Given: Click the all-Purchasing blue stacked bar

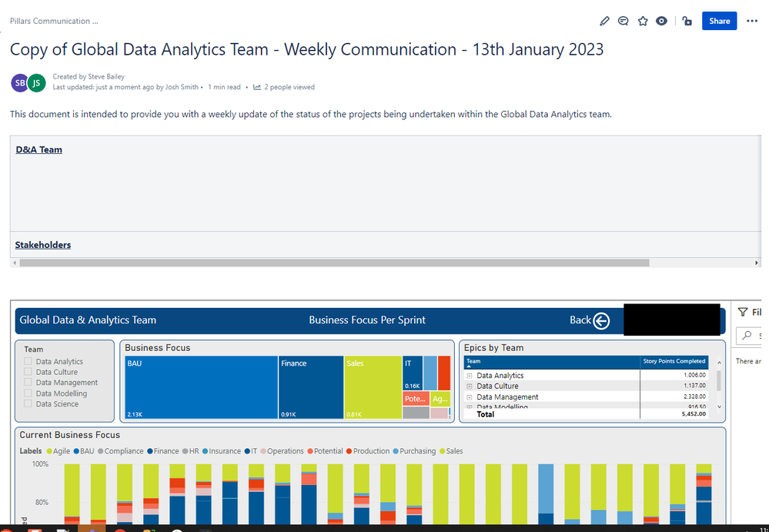Looking at the screenshot, I should 546,488.
